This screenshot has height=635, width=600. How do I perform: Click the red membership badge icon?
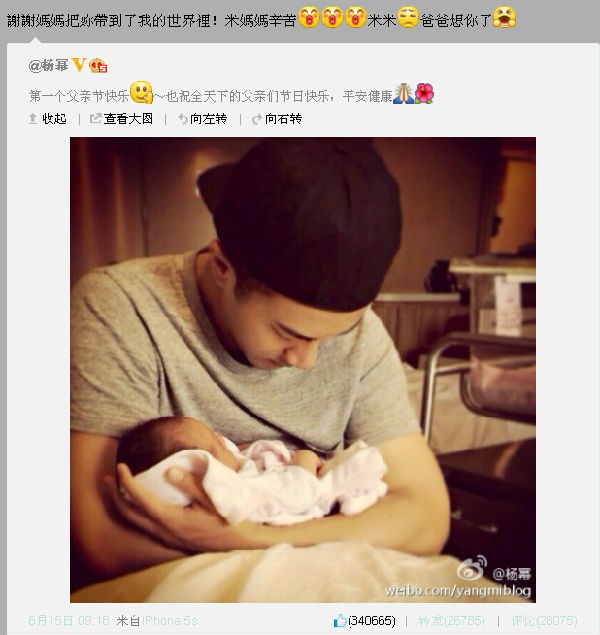click(98, 65)
